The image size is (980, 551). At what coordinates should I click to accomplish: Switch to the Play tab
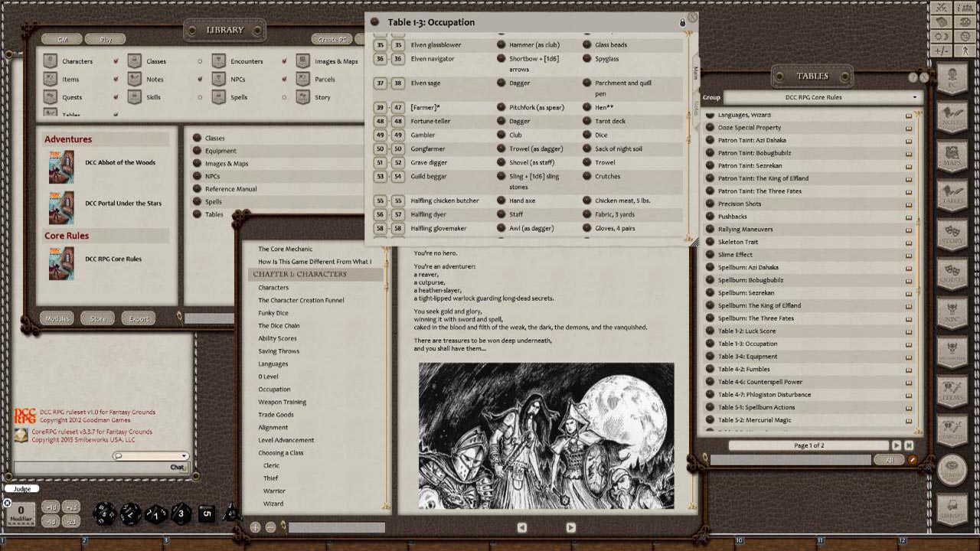coord(105,37)
